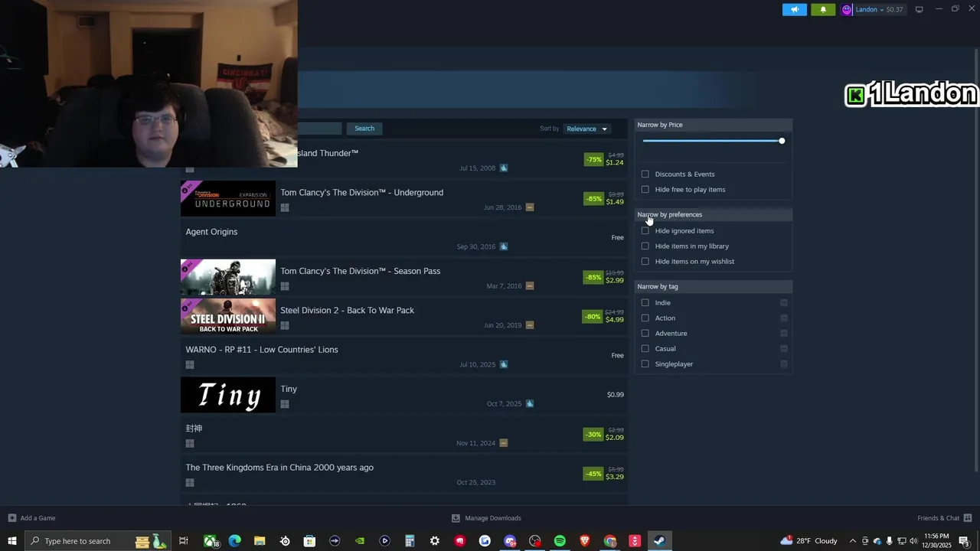Filter by the Casual tag checkbox

(x=645, y=348)
